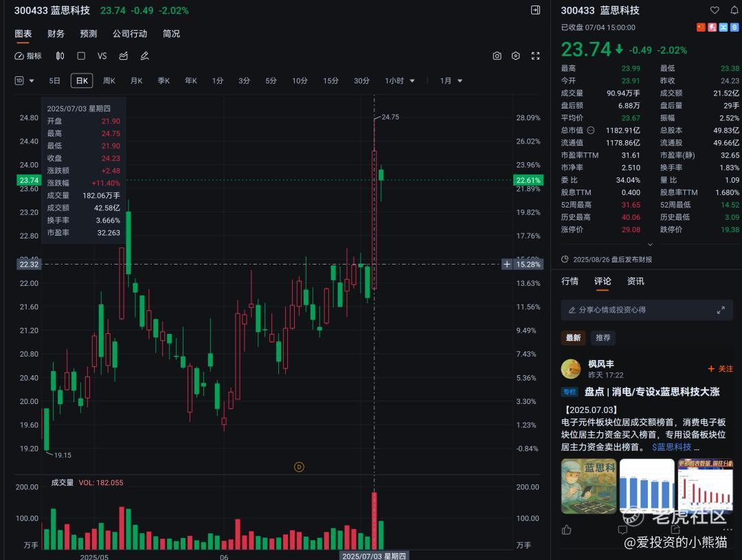Add stock to favorites heart icon
This screenshot has width=742, height=560.
pos(715,10)
